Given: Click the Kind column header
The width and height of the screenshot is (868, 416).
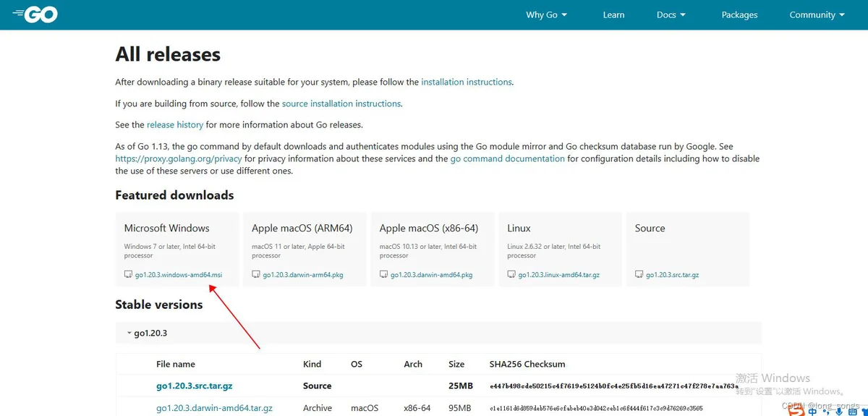Looking at the screenshot, I should click(x=312, y=364).
